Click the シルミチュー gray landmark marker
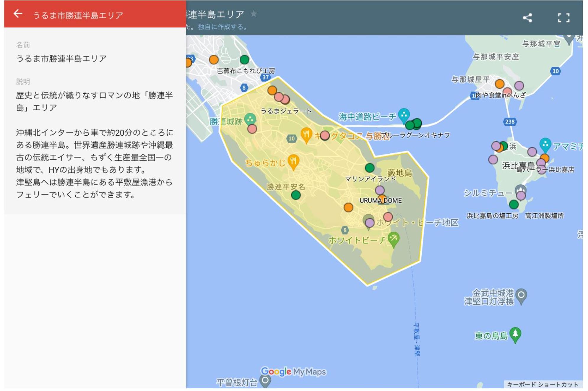Viewport: 588px width, 391px height. (x=520, y=189)
